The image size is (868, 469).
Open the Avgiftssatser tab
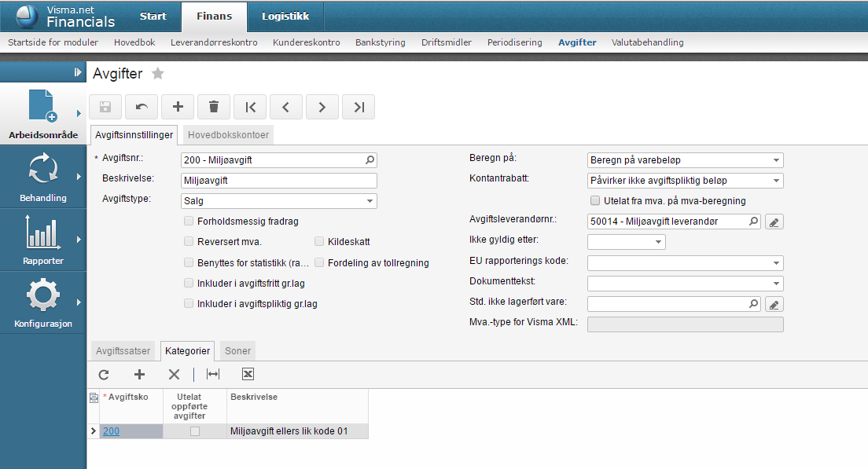tap(123, 351)
